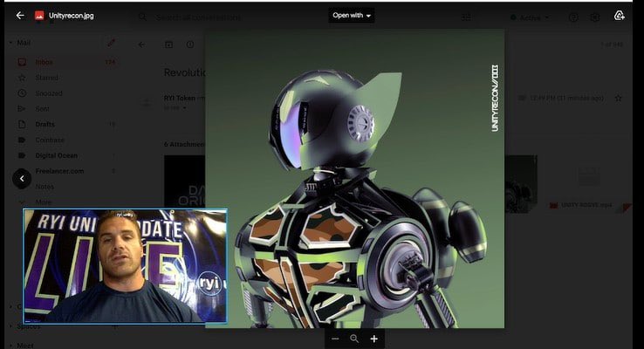Reset zoom with the magnifier icon
Viewport: 644px width, 349px height.
click(x=354, y=339)
